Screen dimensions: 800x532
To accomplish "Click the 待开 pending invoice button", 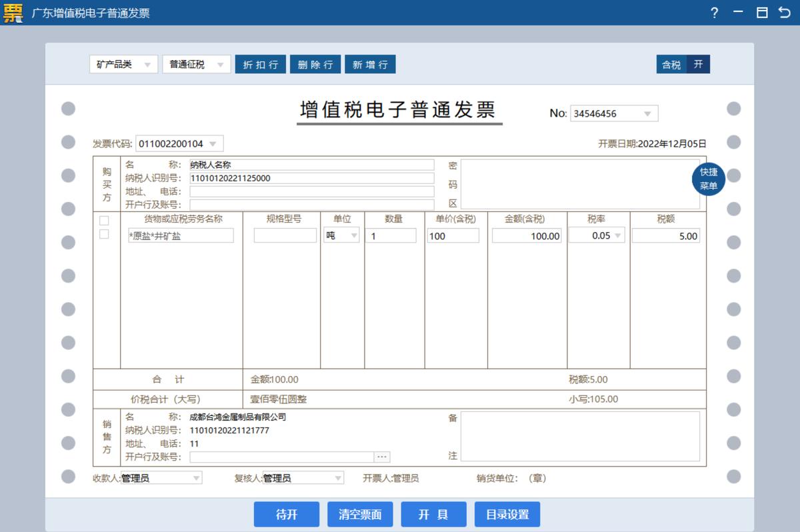I will click(x=287, y=514).
